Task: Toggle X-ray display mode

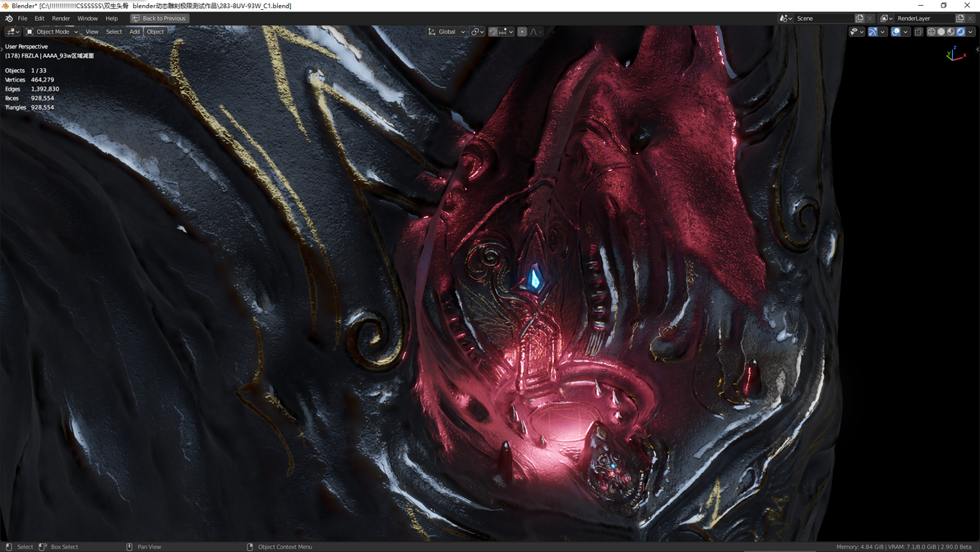Action: pyautogui.click(x=918, y=32)
